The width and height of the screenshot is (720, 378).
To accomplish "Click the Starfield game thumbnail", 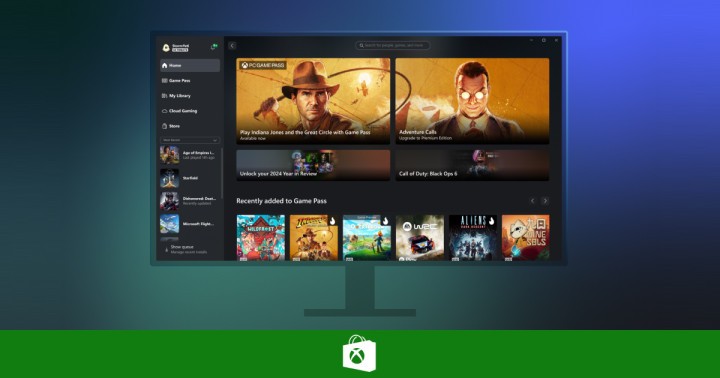I will click(x=169, y=178).
